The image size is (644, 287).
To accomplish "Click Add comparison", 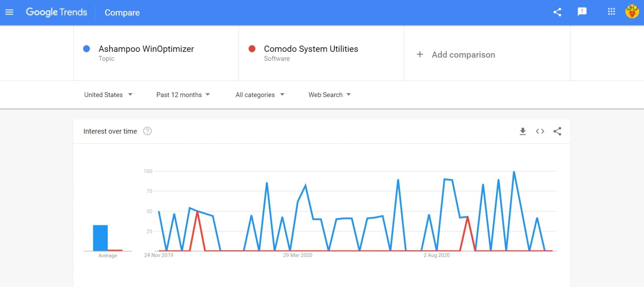I will click(x=463, y=55).
